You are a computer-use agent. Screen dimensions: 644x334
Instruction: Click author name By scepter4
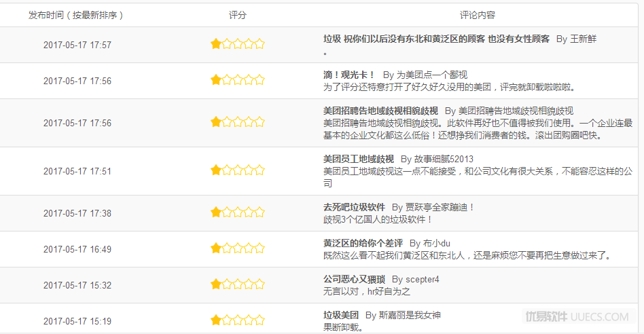pyautogui.click(x=415, y=280)
